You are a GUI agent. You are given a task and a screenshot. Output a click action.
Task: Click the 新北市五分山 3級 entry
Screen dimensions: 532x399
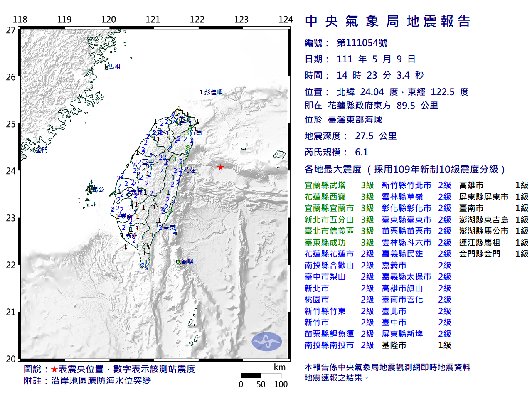pyautogui.click(x=339, y=219)
